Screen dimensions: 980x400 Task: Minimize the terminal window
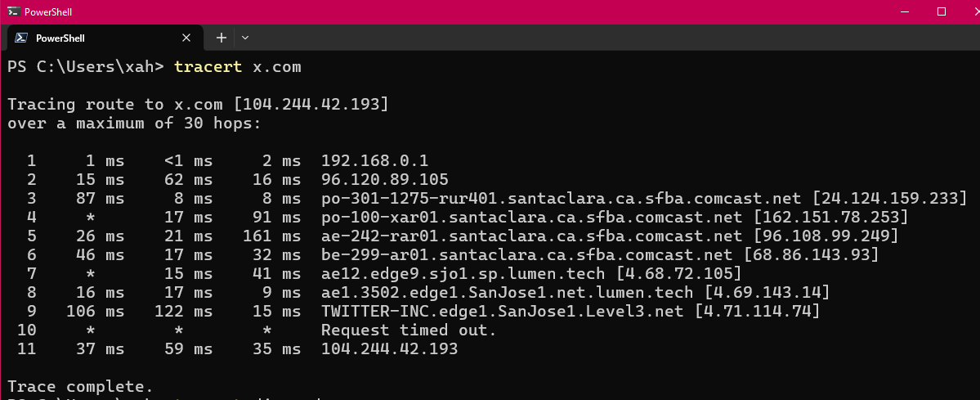(x=903, y=11)
